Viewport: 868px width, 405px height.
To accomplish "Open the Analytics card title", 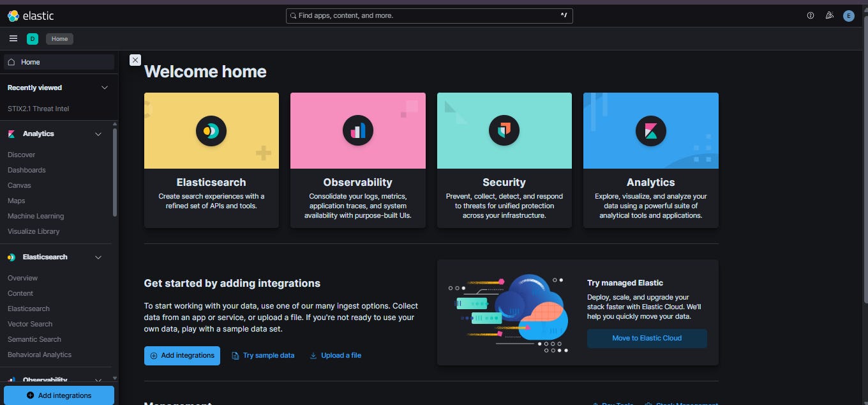I will [x=651, y=182].
